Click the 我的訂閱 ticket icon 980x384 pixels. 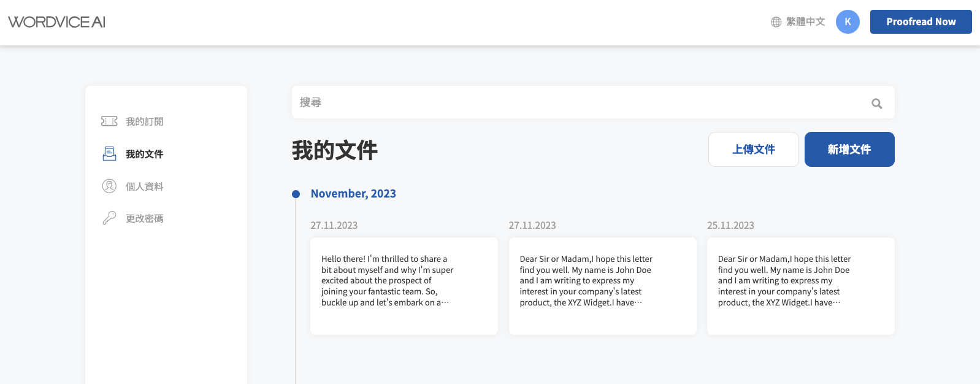pos(109,121)
